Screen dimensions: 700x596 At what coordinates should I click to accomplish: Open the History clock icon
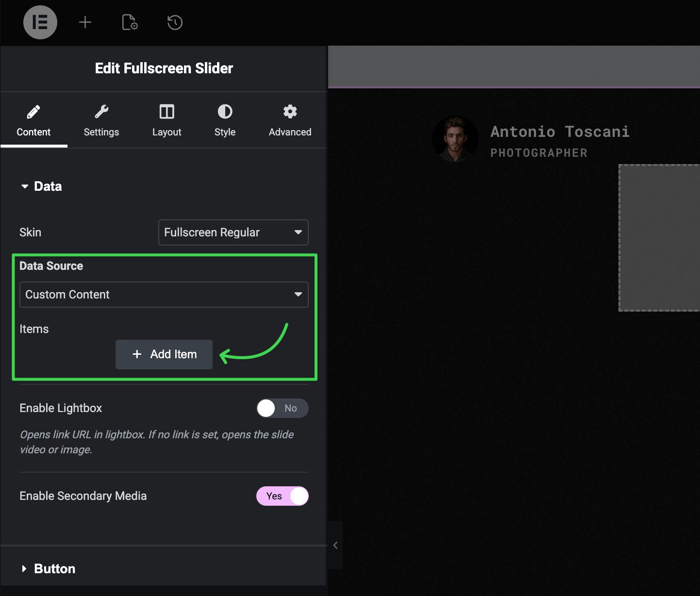coord(175,22)
